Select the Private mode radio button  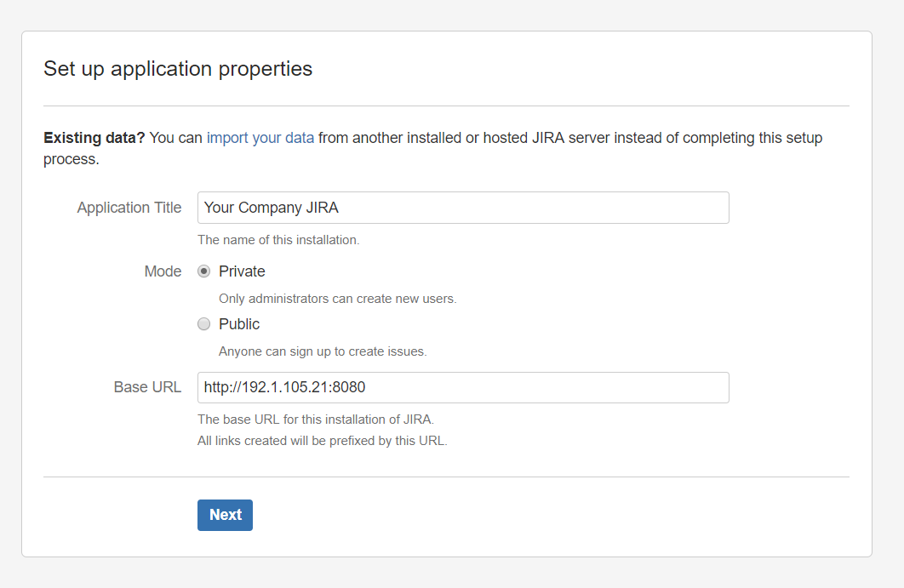pos(203,271)
